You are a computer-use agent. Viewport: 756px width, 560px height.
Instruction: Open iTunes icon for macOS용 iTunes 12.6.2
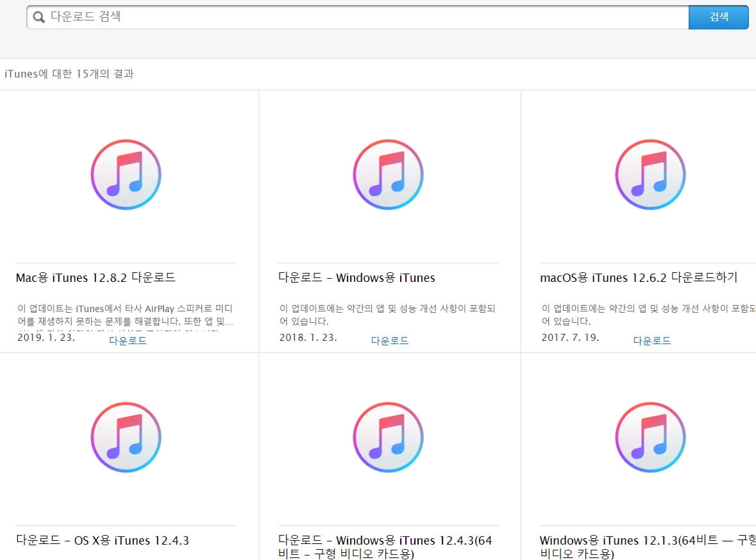650,174
